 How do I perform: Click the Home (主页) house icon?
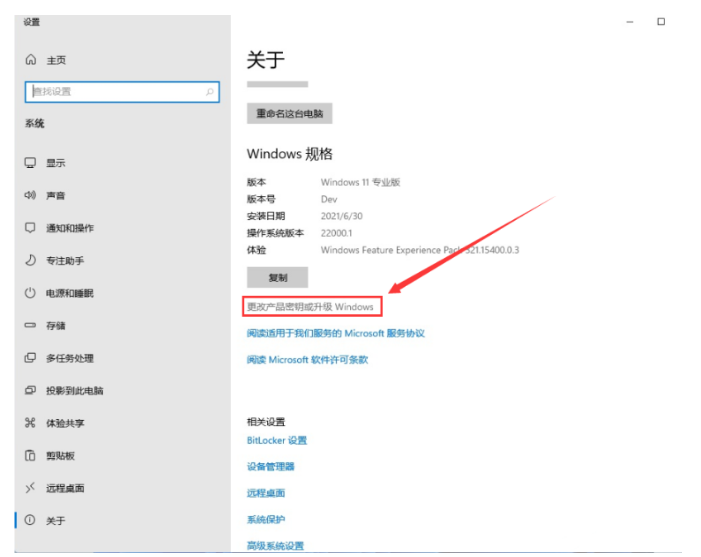point(30,61)
